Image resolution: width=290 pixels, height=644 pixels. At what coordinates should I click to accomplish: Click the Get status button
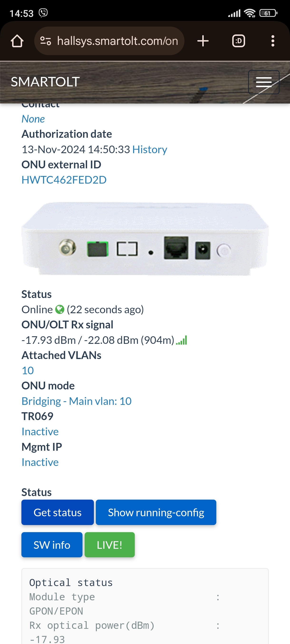[x=58, y=512]
